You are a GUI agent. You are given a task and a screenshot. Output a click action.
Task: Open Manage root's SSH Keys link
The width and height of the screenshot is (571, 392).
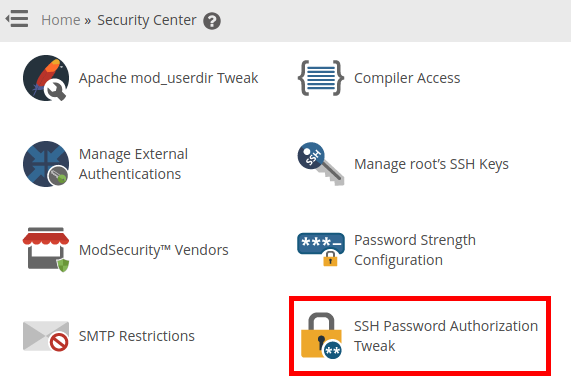[432, 164]
